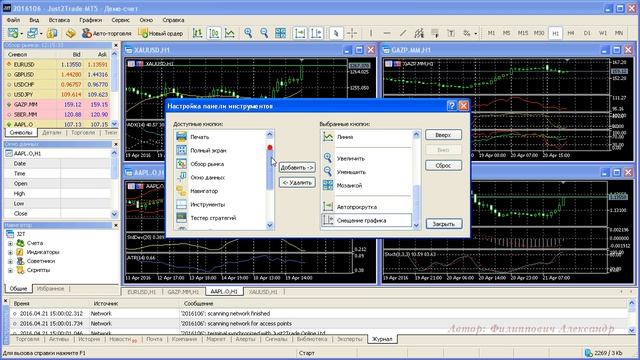Click the Вверх button
The height and width of the screenshot is (360, 640).
click(443, 135)
